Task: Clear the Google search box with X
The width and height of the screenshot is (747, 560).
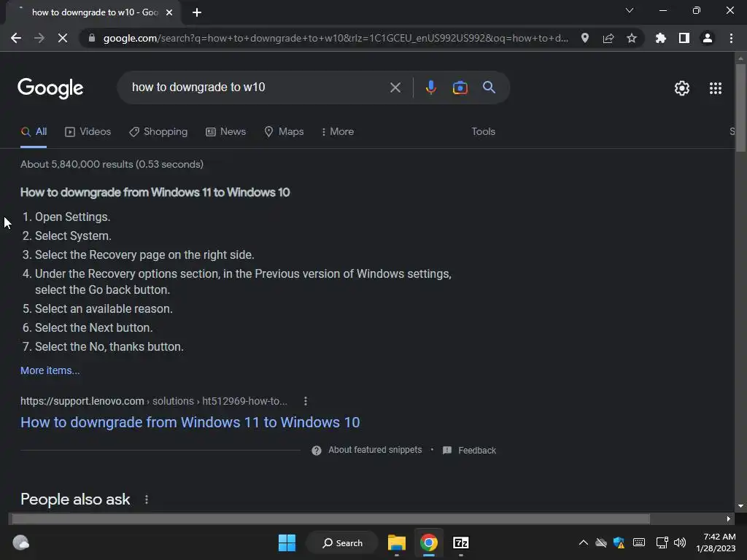Action: click(395, 87)
